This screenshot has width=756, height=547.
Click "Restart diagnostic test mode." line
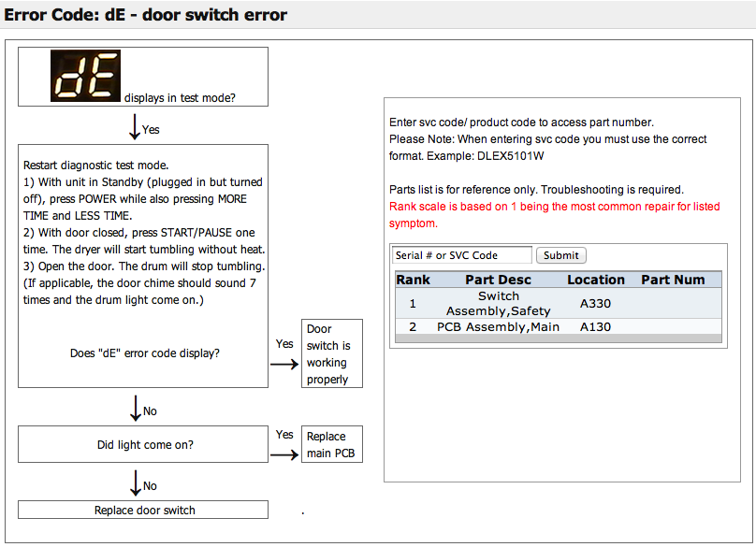pyautogui.click(x=96, y=166)
